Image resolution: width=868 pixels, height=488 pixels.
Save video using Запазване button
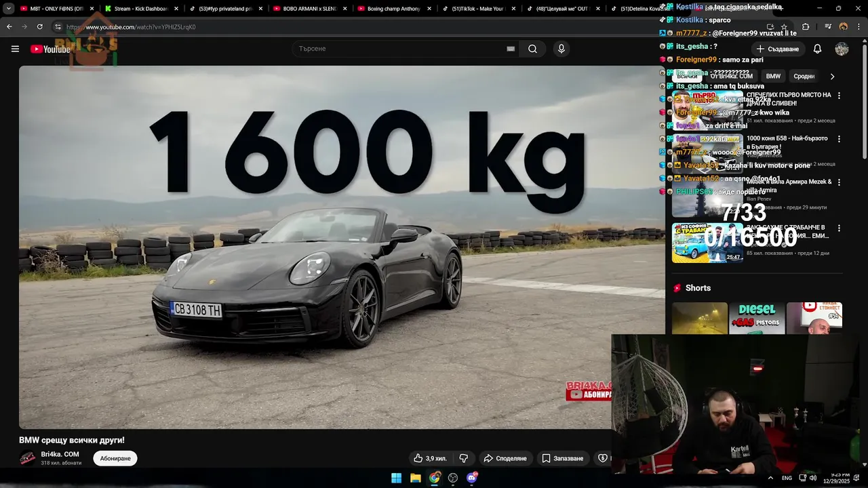562,458
